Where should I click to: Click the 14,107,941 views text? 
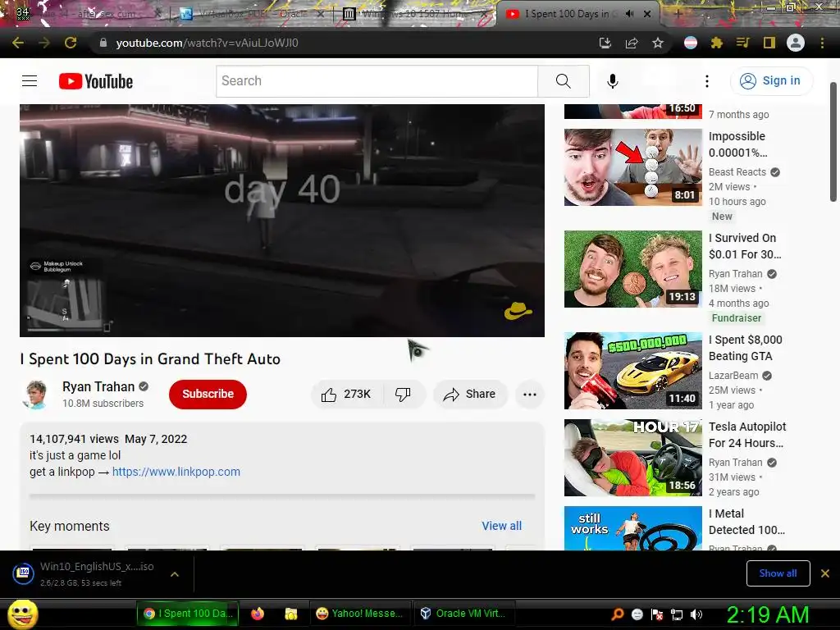(x=74, y=439)
